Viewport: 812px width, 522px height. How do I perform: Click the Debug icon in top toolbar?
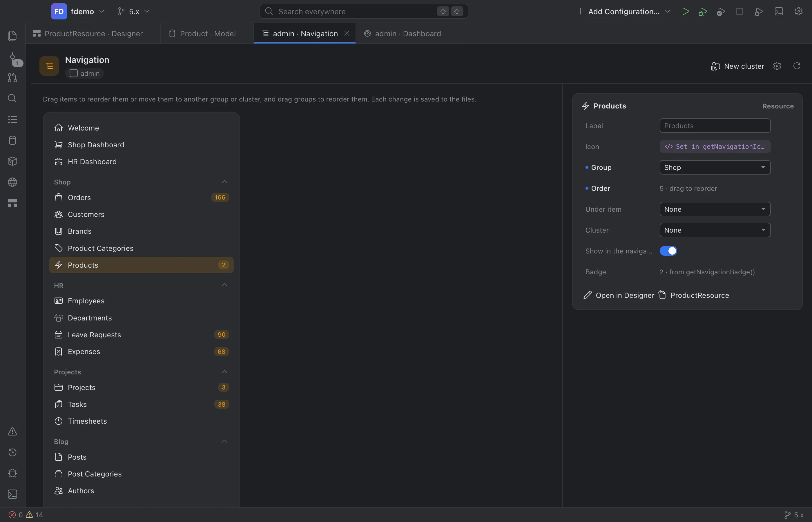pyautogui.click(x=703, y=12)
